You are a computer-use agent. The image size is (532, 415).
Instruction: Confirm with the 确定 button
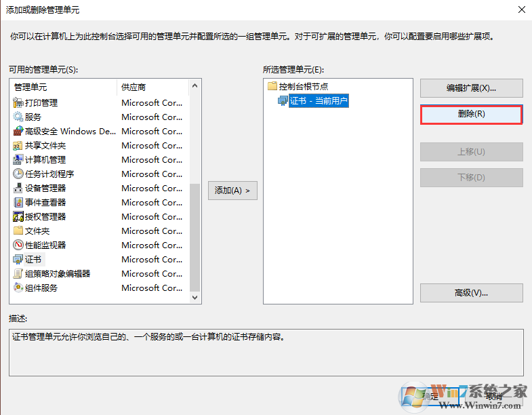pos(430,396)
